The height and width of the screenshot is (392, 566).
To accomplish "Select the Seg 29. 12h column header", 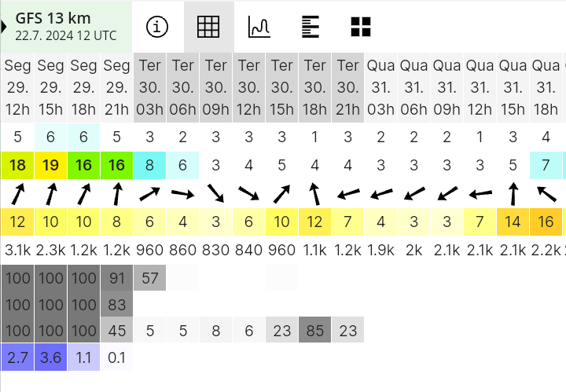I will [x=17, y=88].
